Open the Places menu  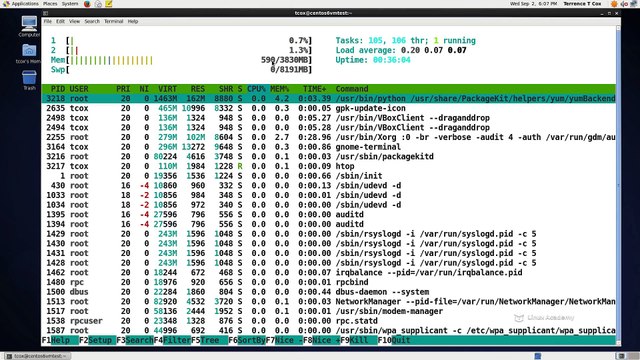pyautogui.click(x=50, y=4)
